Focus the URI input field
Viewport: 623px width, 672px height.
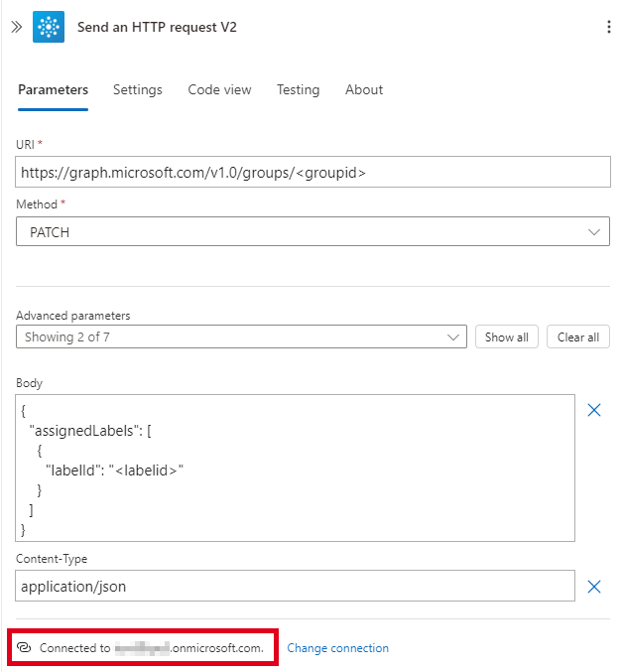point(312,173)
